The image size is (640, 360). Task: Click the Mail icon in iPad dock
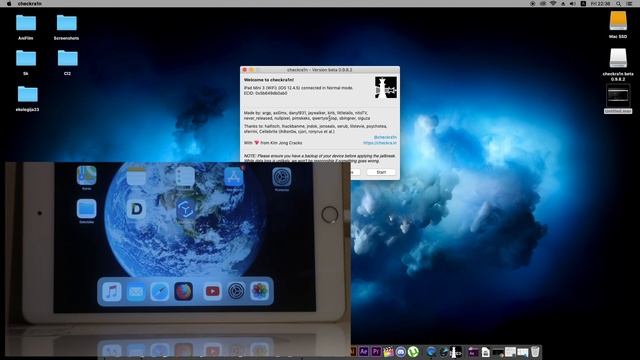136,291
